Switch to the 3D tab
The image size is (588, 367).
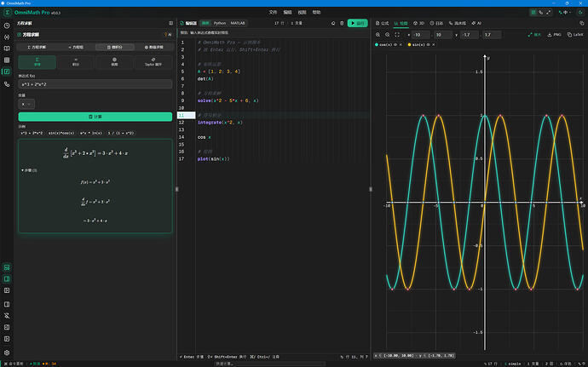click(419, 23)
